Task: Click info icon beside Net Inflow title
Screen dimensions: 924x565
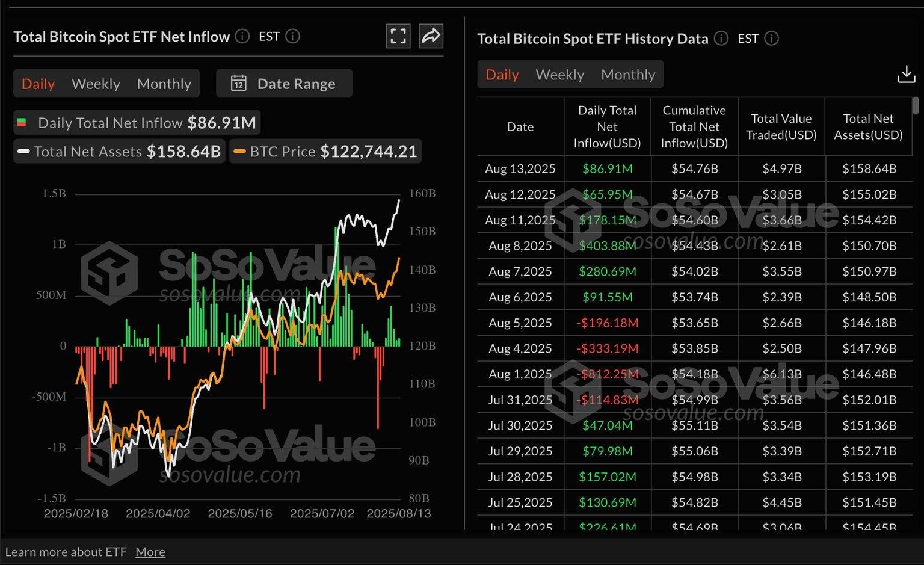Action: [242, 37]
